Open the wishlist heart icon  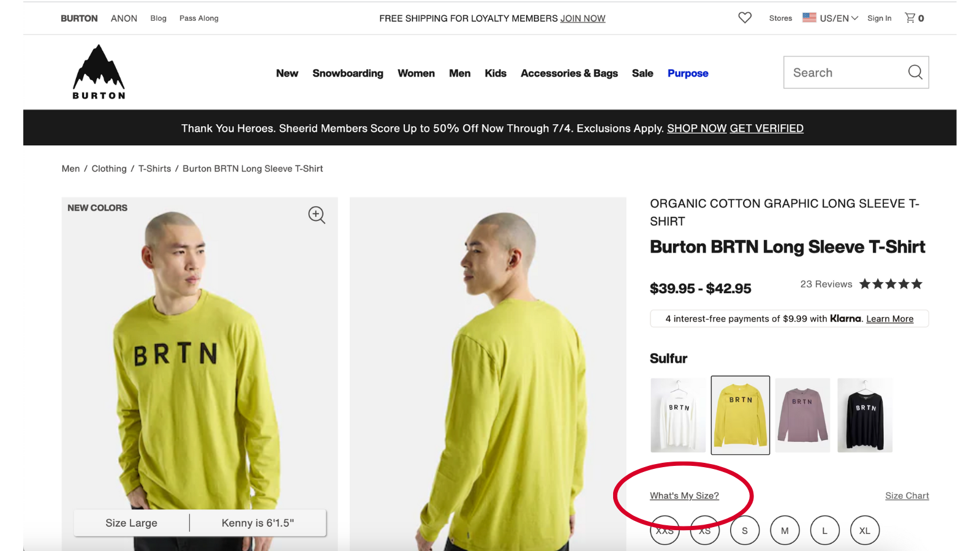[x=745, y=18]
